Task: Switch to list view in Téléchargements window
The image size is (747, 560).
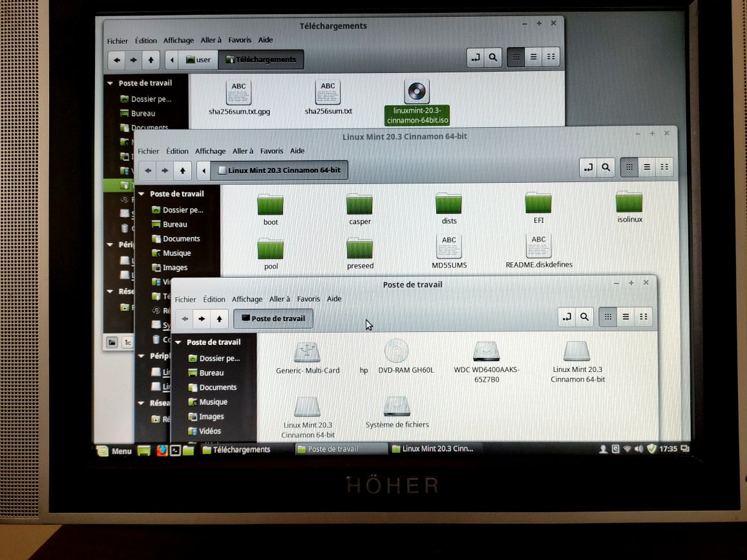Action: point(533,57)
